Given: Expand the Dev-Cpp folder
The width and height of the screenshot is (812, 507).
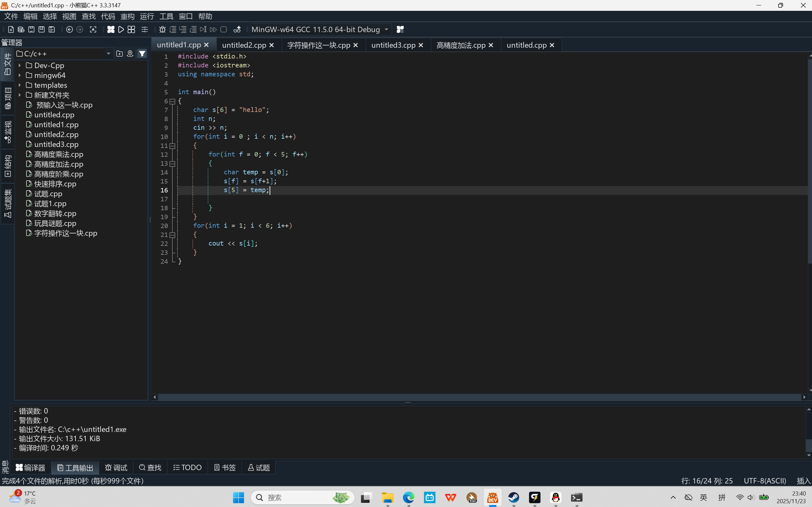Looking at the screenshot, I should pos(20,66).
